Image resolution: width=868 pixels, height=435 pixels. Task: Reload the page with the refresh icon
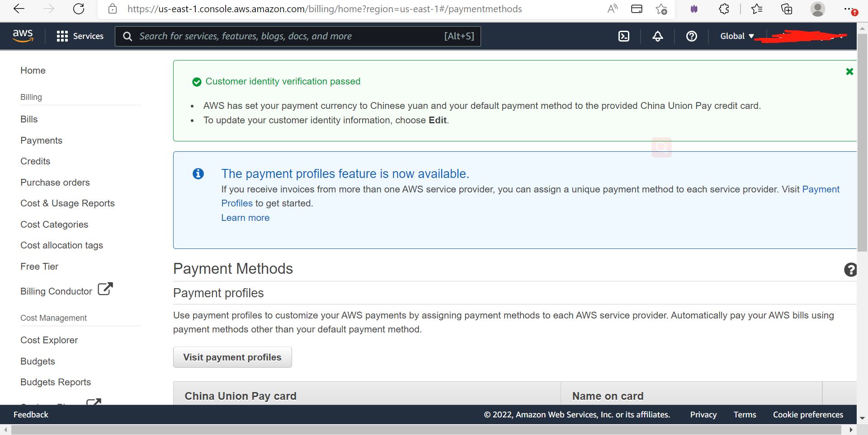click(x=79, y=9)
